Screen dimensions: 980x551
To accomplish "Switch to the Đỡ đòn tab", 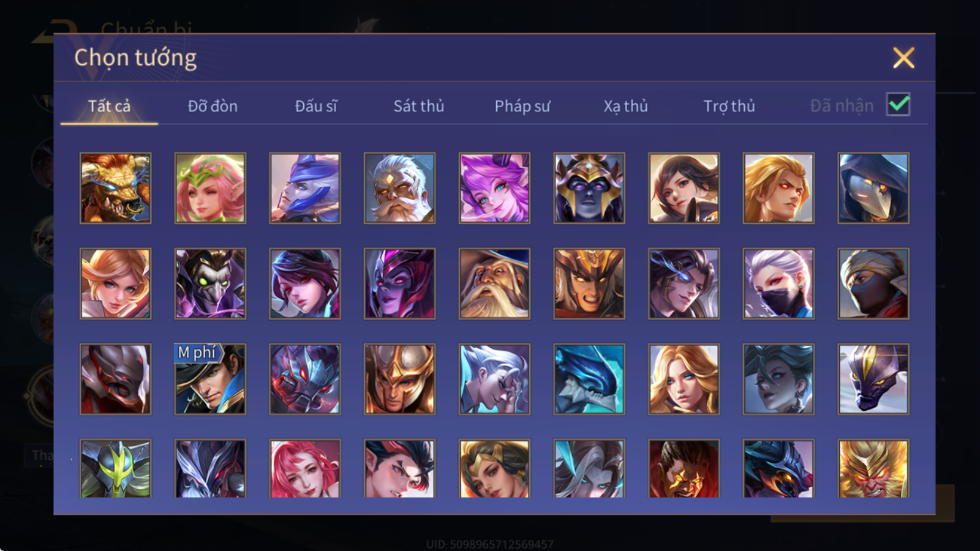I will tap(213, 106).
